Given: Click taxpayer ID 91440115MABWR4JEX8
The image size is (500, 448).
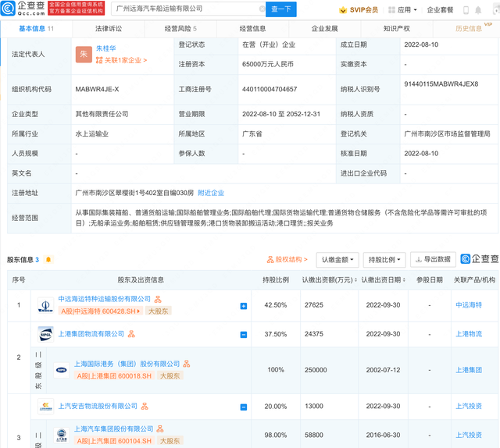Looking at the screenshot, I should pos(441,84).
